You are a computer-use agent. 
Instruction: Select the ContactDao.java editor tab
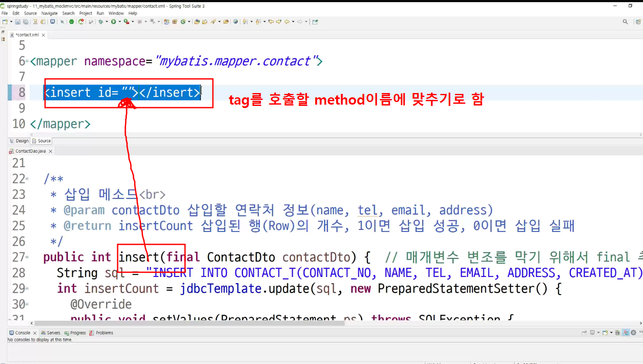pyautogui.click(x=30, y=151)
